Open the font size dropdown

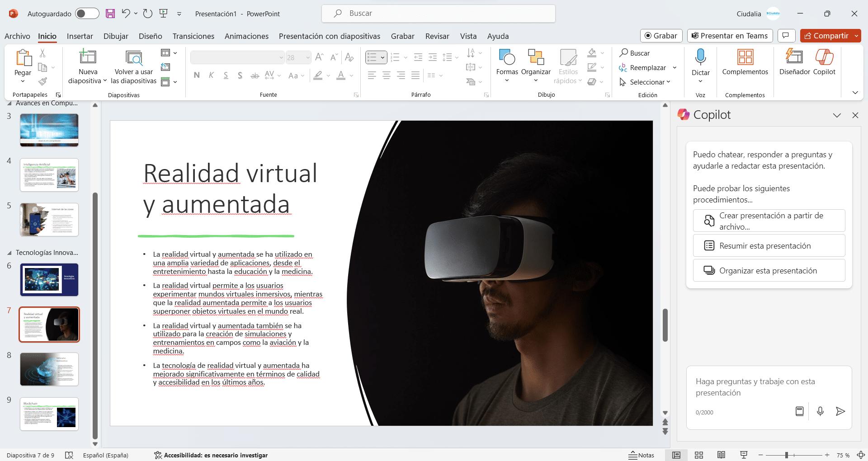307,57
